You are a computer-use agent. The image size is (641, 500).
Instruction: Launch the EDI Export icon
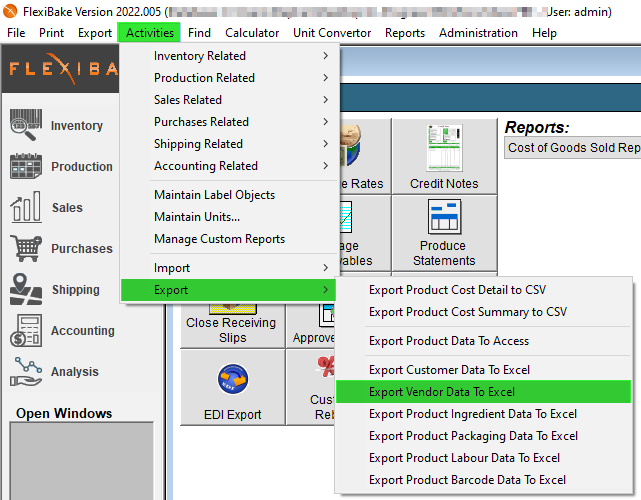[x=233, y=379]
